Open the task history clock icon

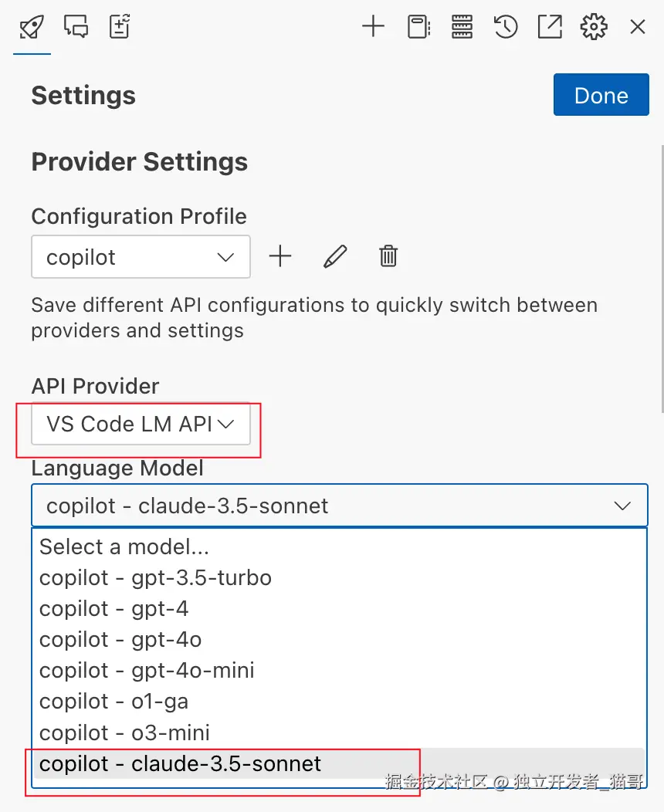point(506,27)
